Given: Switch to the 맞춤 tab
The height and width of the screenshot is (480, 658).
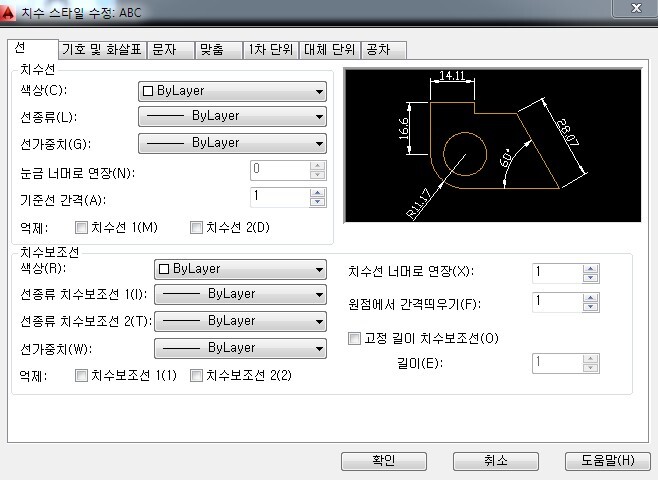Looking at the screenshot, I should tap(219, 50).
